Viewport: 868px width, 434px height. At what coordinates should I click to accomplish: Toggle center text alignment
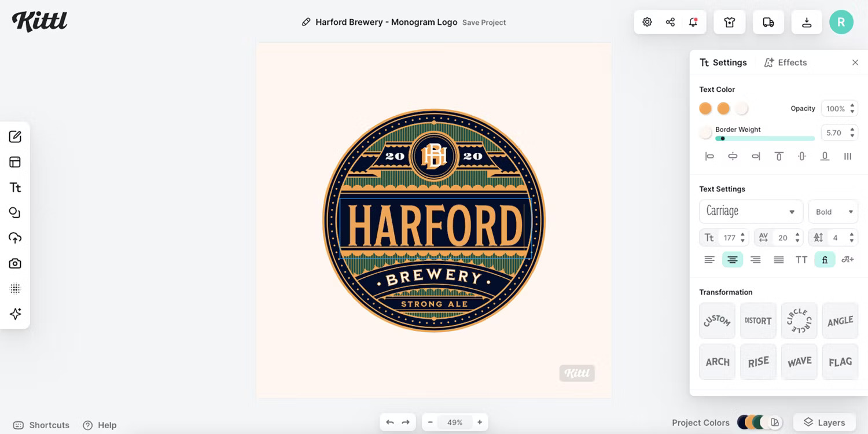733,260
